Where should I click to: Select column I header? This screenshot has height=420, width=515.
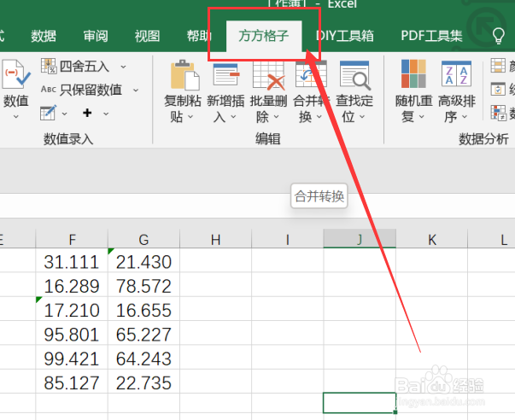[x=288, y=239]
